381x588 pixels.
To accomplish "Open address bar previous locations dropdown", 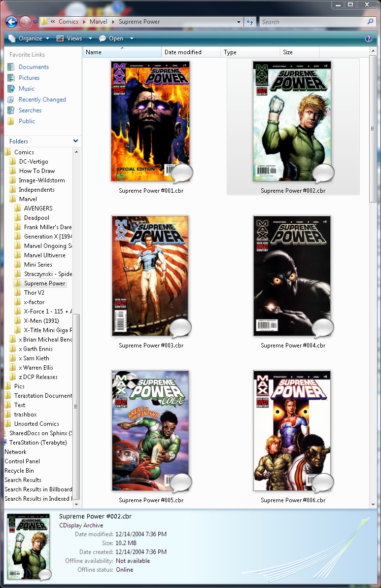I will (239, 22).
